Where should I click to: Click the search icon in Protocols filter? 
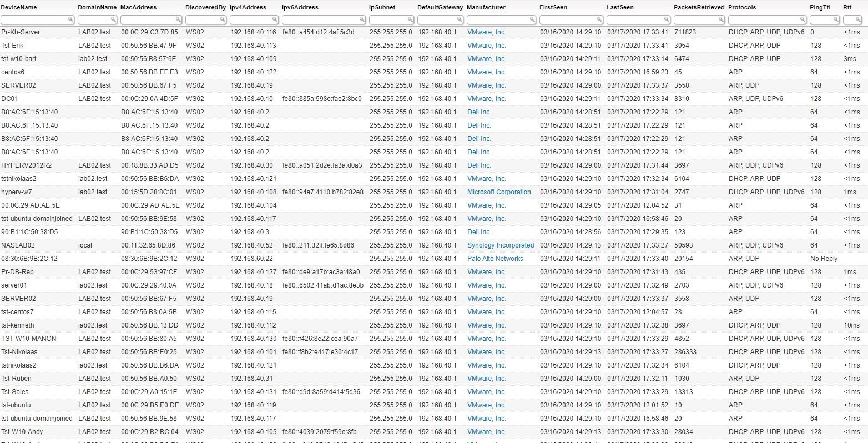[x=801, y=19]
